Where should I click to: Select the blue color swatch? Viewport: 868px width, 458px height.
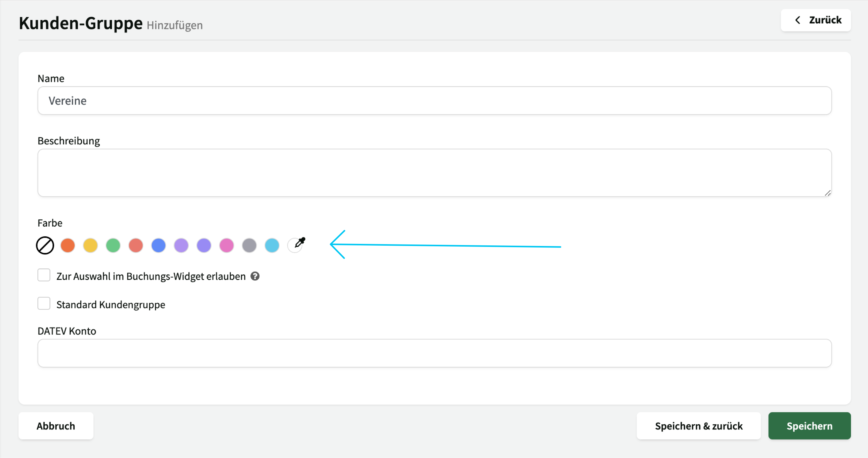coord(158,245)
